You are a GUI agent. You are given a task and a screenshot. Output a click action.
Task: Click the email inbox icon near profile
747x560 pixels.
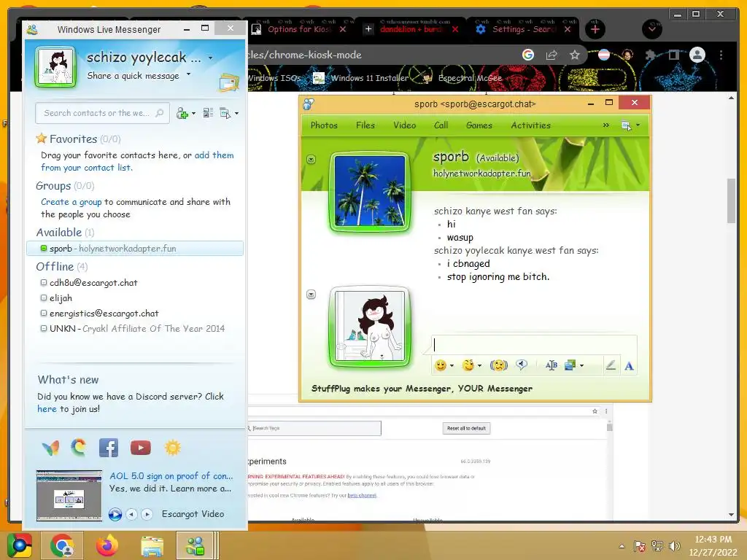[x=228, y=82]
